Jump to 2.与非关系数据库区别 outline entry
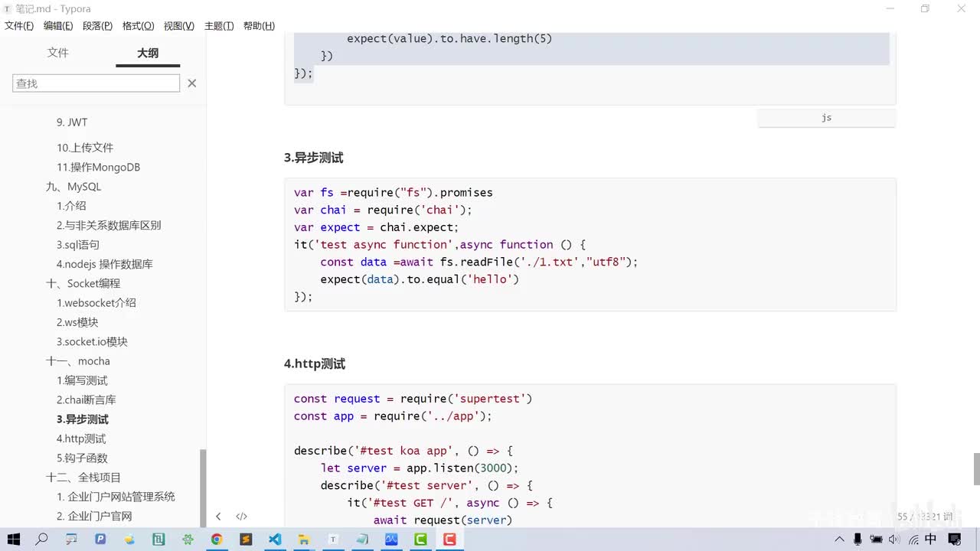Viewport: 980px width, 551px height. tap(109, 226)
